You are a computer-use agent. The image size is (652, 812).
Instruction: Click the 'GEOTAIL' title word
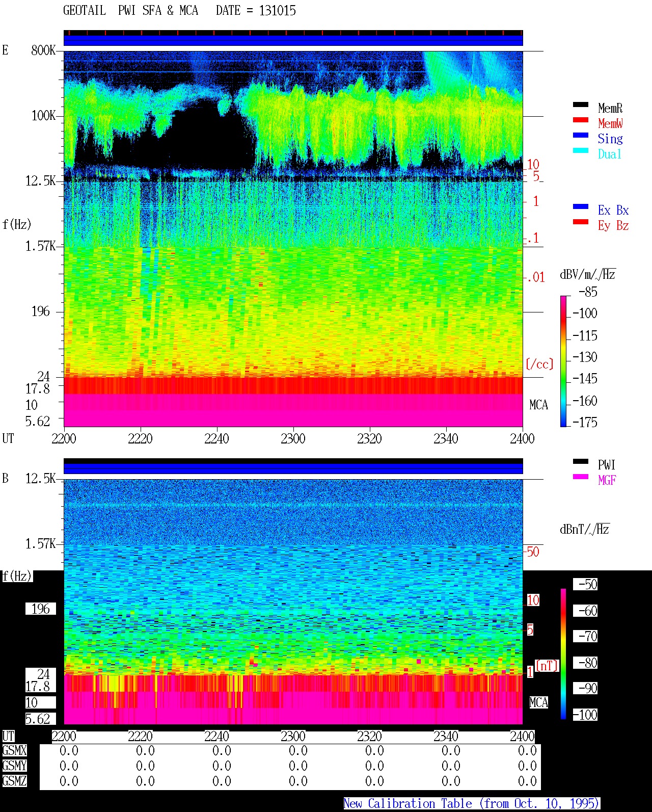85,10
